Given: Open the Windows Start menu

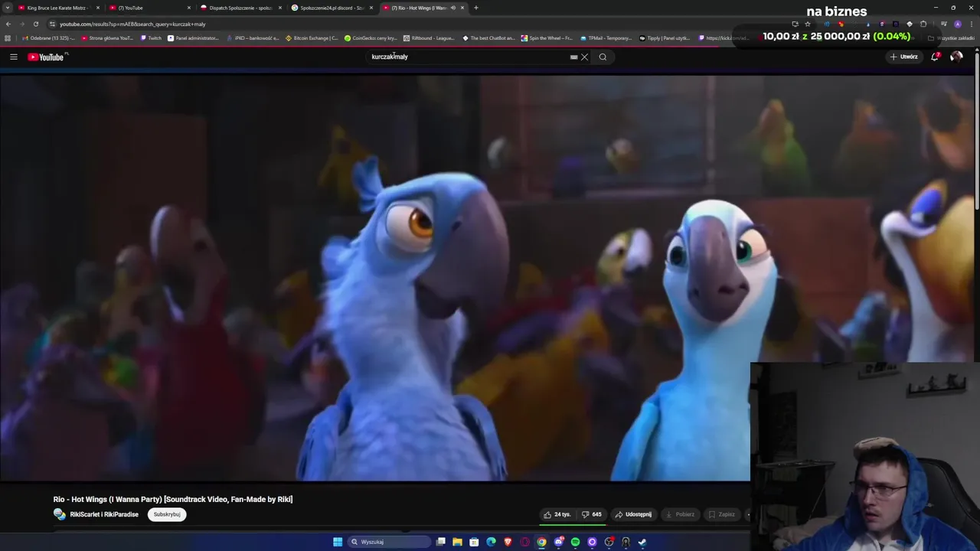Looking at the screenshot, I should tap(338, 542).
